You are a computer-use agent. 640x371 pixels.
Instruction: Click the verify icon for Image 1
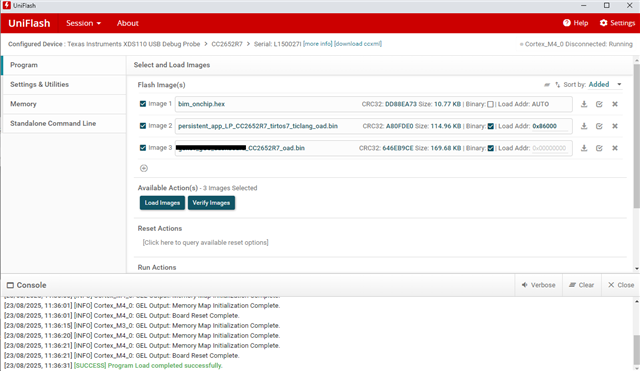coord(599,104)
